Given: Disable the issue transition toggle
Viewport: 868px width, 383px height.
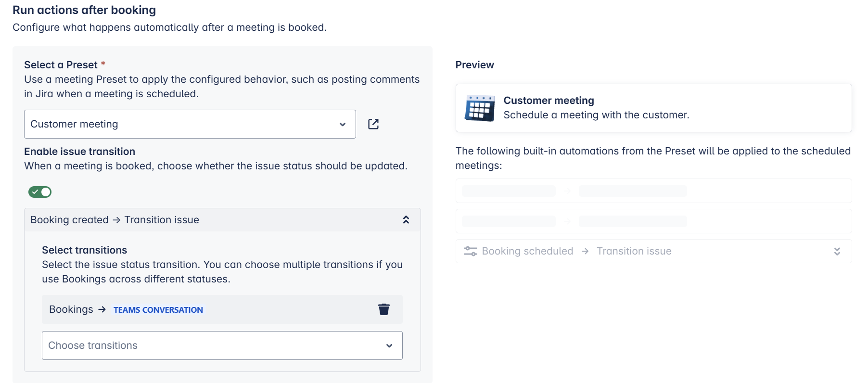Looking at the screenshot, I should [40, 192].
